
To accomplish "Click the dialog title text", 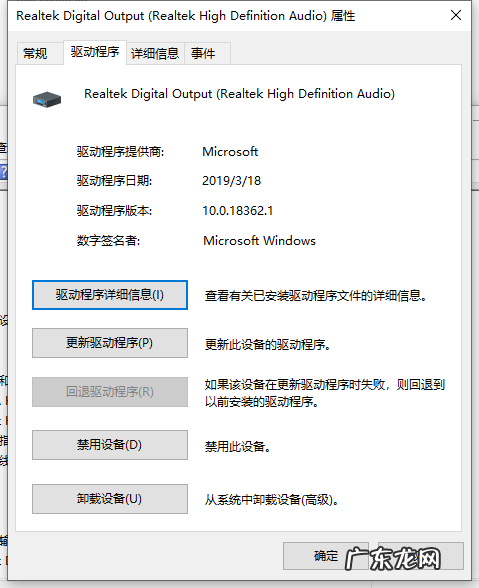I will [x=186, y=16].
